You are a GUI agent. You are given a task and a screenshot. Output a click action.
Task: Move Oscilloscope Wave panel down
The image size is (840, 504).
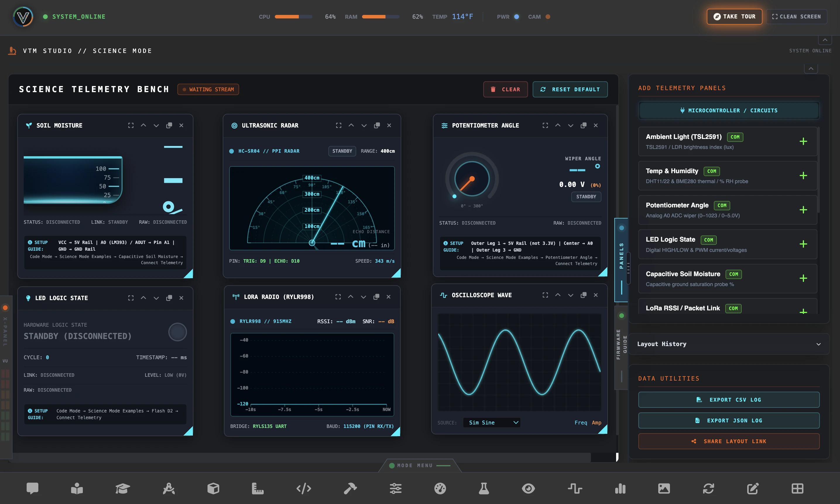pos(570,295)
